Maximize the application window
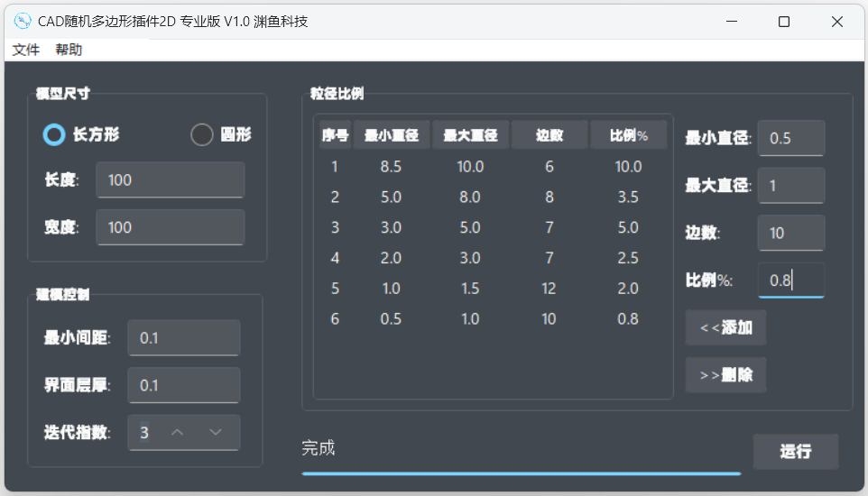Screen dimensions: 868x496 pyautogui.click(x=784, y=22)
